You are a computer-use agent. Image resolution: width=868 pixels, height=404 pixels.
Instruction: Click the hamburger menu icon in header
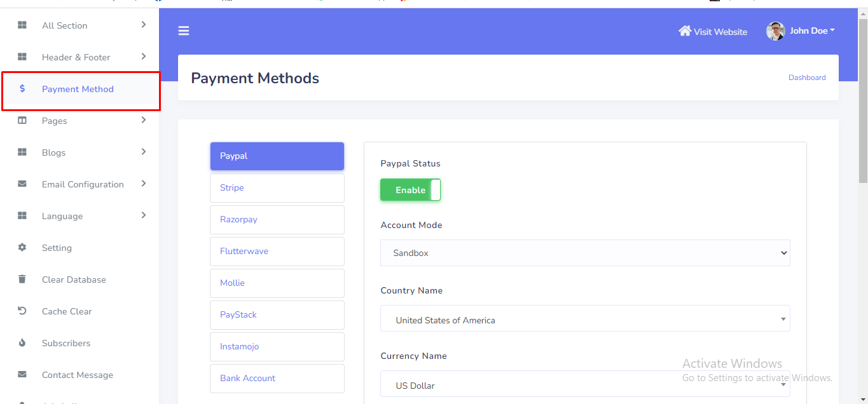click(184, 30)
